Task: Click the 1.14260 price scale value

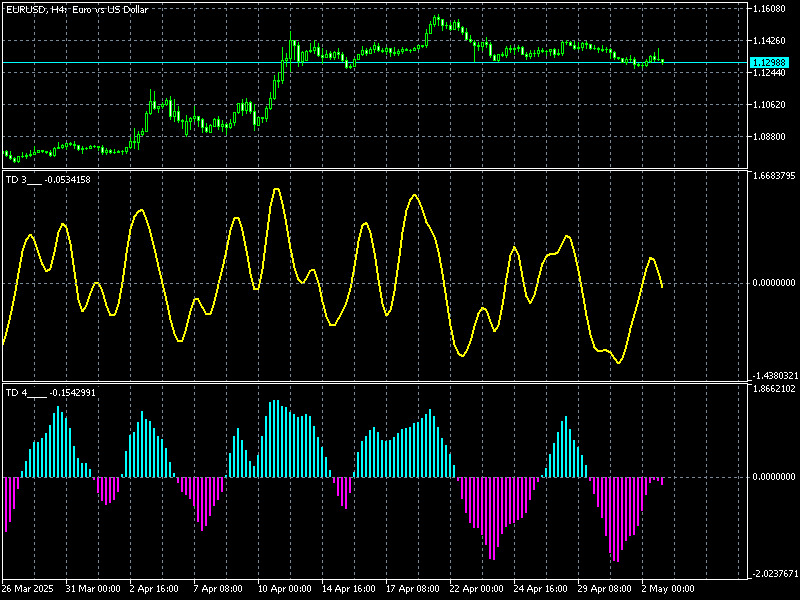Action: (769, 41)
